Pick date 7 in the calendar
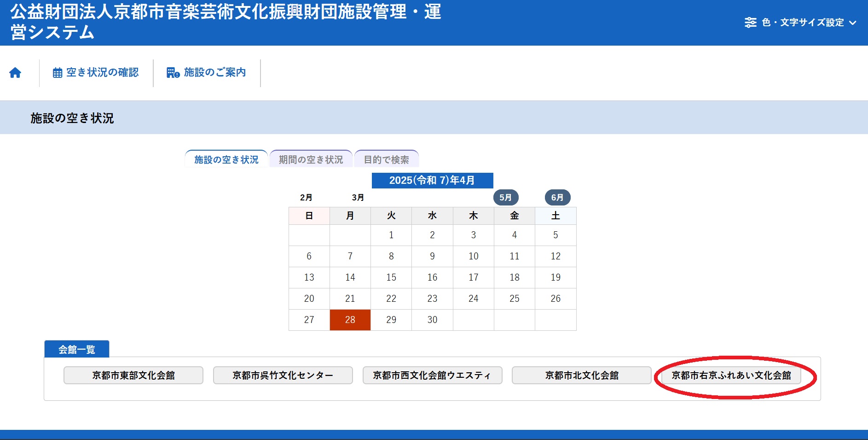Viewport: 868px width, 440px height. (x=350, y=256)
